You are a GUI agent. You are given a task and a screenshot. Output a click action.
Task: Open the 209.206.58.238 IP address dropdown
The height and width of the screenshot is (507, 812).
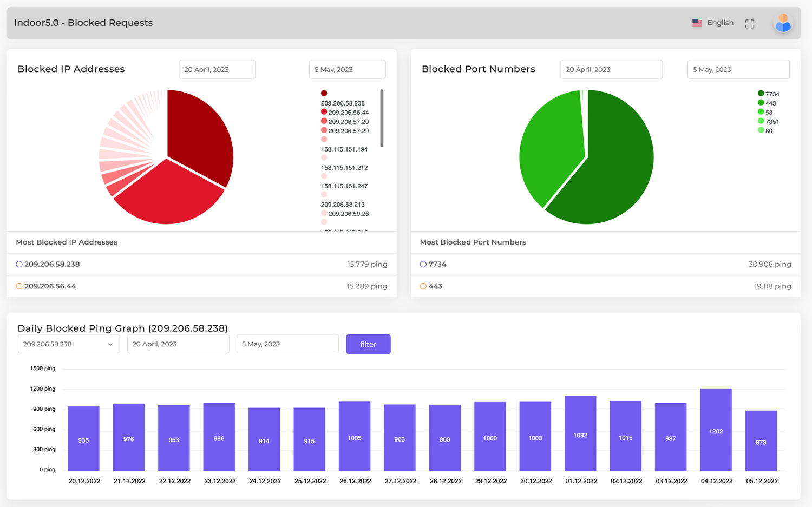68,344
